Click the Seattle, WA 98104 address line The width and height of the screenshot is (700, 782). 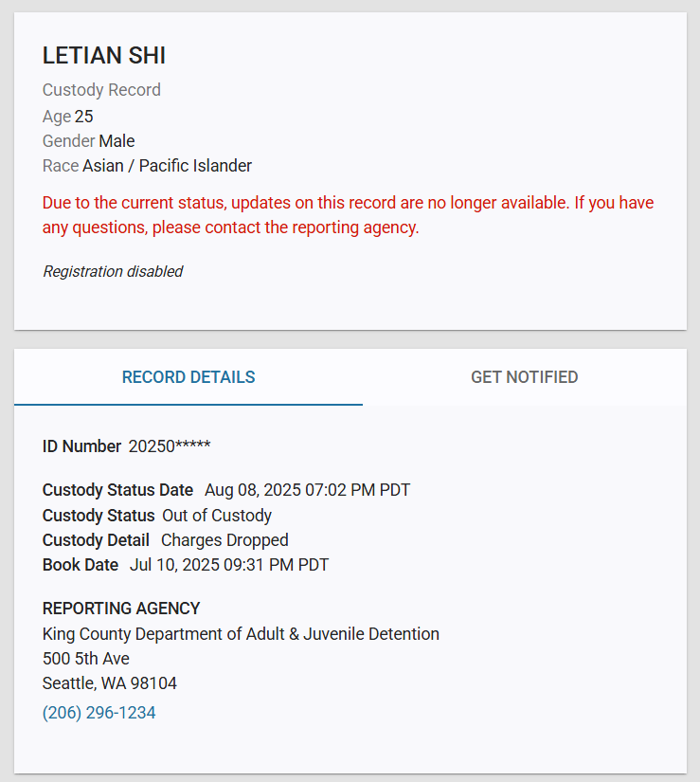point(110,683)
